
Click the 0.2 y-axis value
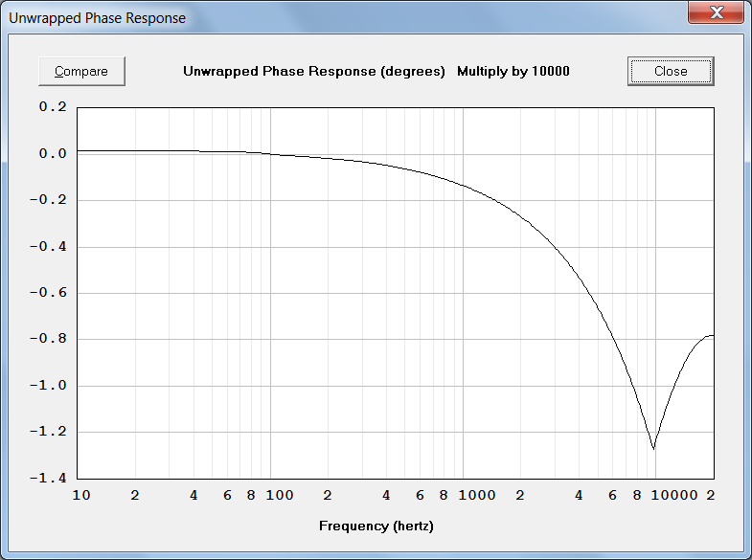pos(53,107)
